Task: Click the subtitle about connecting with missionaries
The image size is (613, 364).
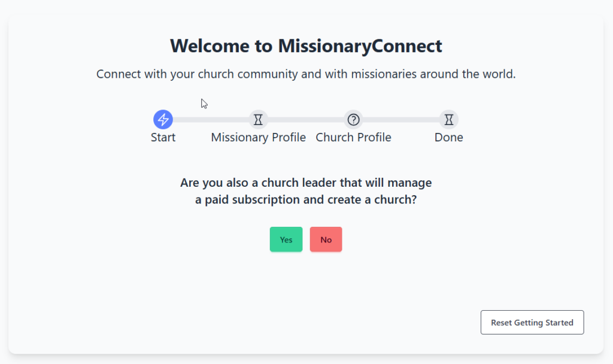Action: point(306,75)
